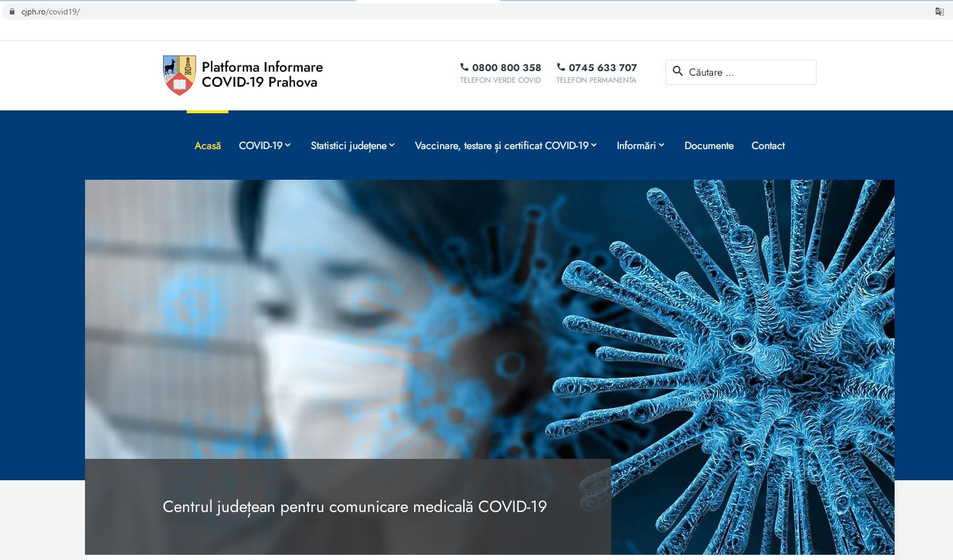Click the phone icon beside 0745 633 707
This screenshot has width=953, height=560.
tap(560, 67)
